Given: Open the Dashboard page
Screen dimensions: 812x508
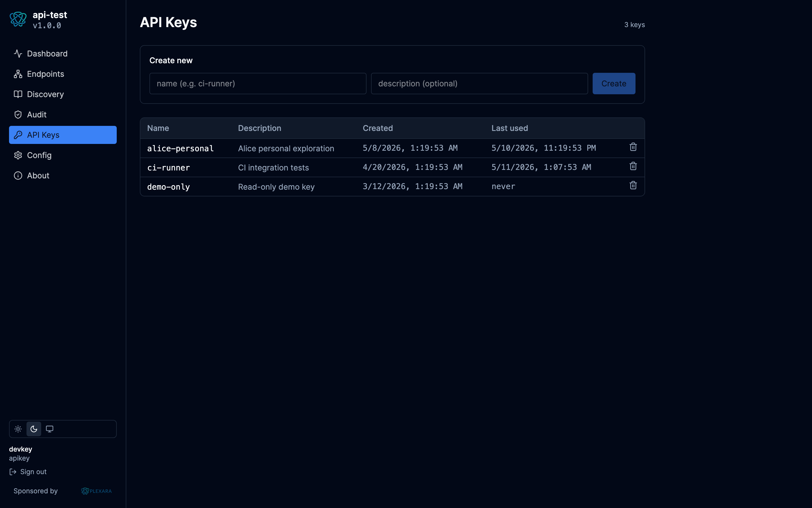Looking at the screenshot, I should [x=63, y=54].
